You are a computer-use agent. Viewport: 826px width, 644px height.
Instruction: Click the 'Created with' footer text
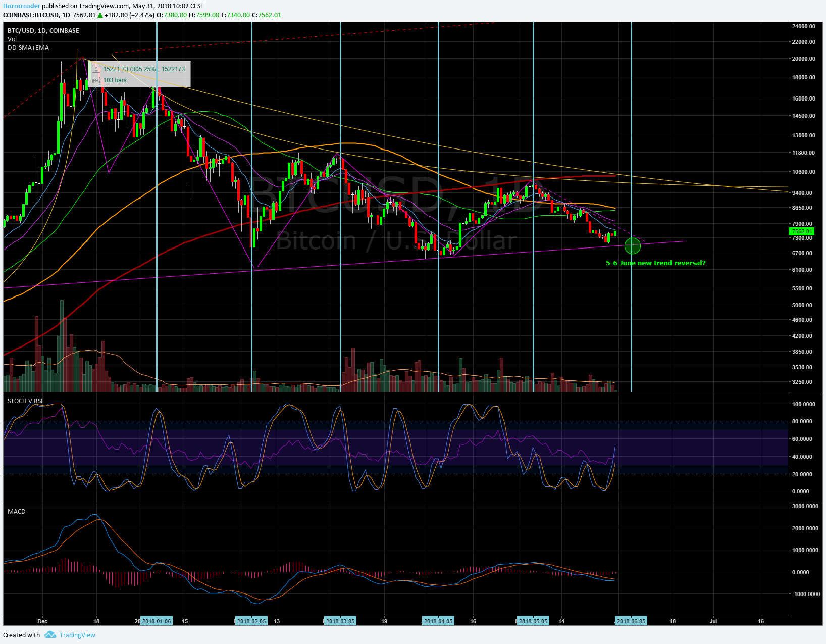pyautogui.click(x=21, y=635)
